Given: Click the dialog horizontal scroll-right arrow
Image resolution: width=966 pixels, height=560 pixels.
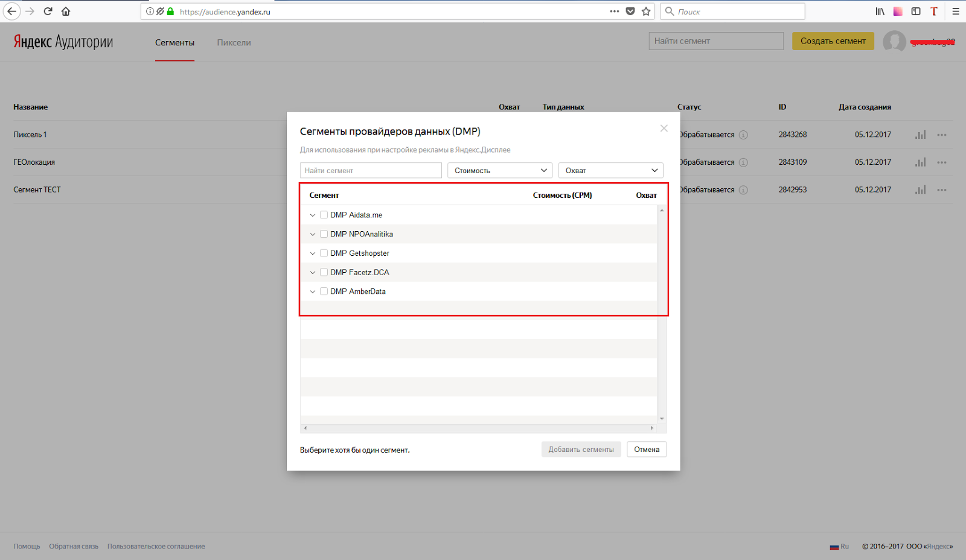Looking at the screenshot, I should pos(652,428).
